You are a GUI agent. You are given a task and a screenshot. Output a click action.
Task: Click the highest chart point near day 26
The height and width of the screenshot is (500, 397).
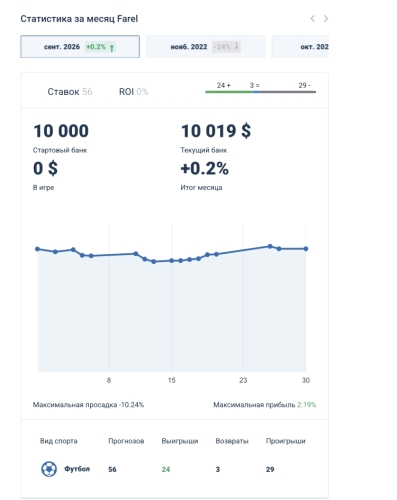click(270, 246)
